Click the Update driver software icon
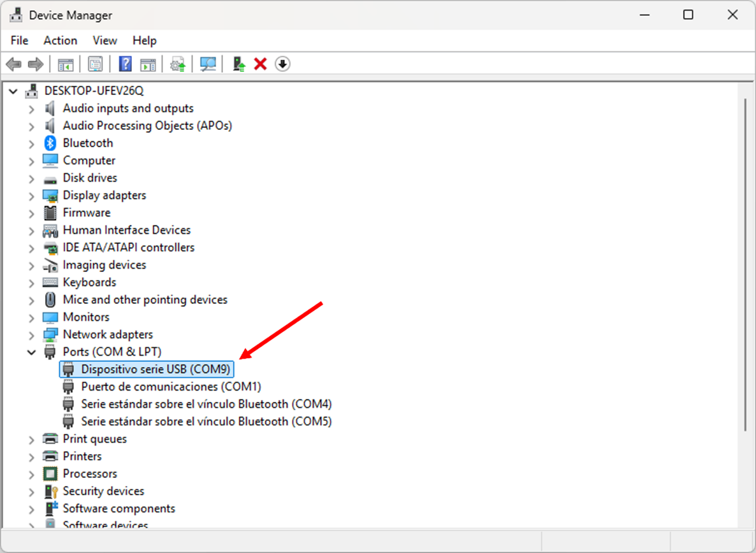756x553 pixels. point(178,64)
